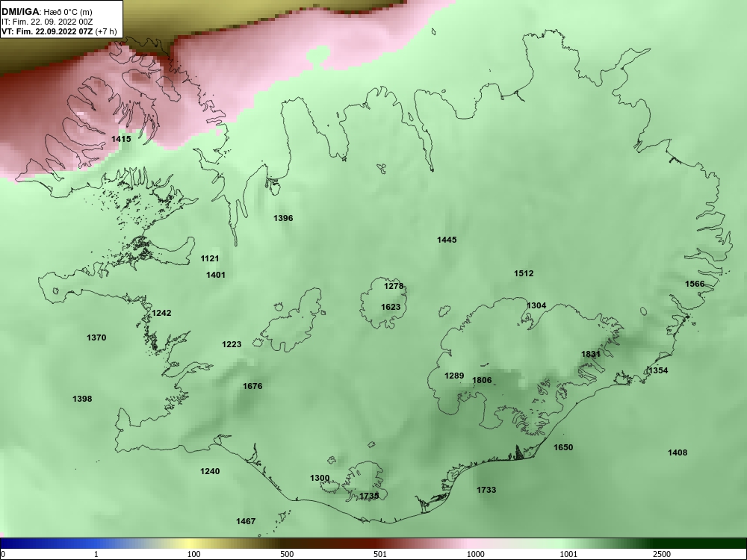Select the 1806 value on the map
This screenshot has height=560, width=747.
[x=482, y=380]
